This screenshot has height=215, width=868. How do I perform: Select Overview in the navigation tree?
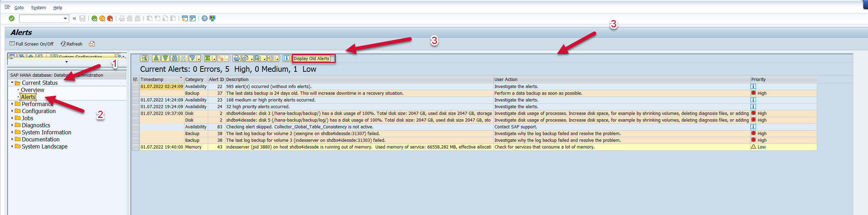pos(32,90)
